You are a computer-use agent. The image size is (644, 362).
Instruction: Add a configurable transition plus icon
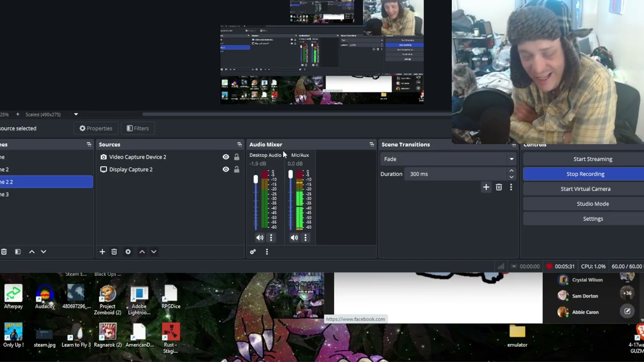click(486, 187)
